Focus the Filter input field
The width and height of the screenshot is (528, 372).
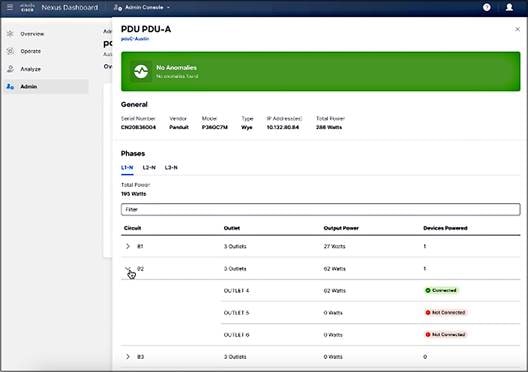point(321,209)
